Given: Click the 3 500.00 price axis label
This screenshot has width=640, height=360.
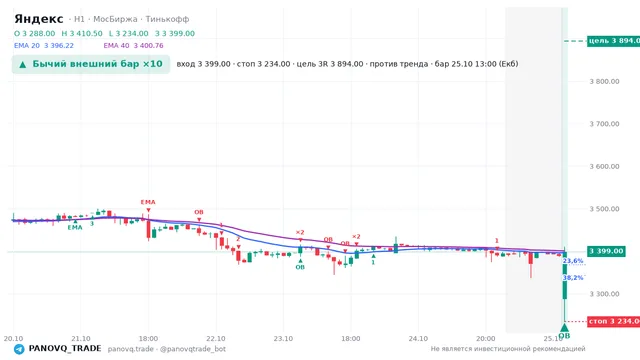Looking at the screenshot, I should [x=604, y=209].
